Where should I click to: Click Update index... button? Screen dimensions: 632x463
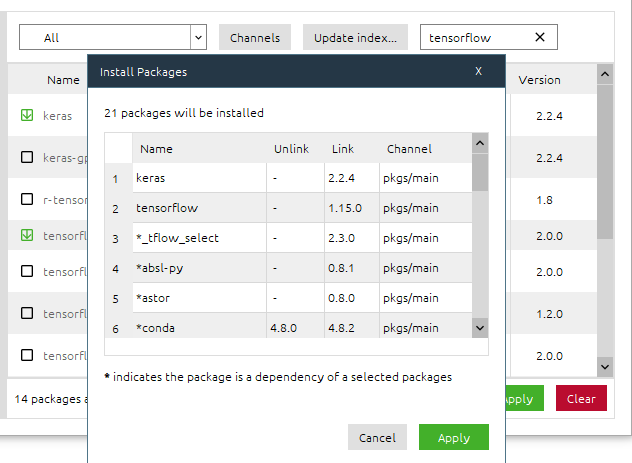(355, 37)
